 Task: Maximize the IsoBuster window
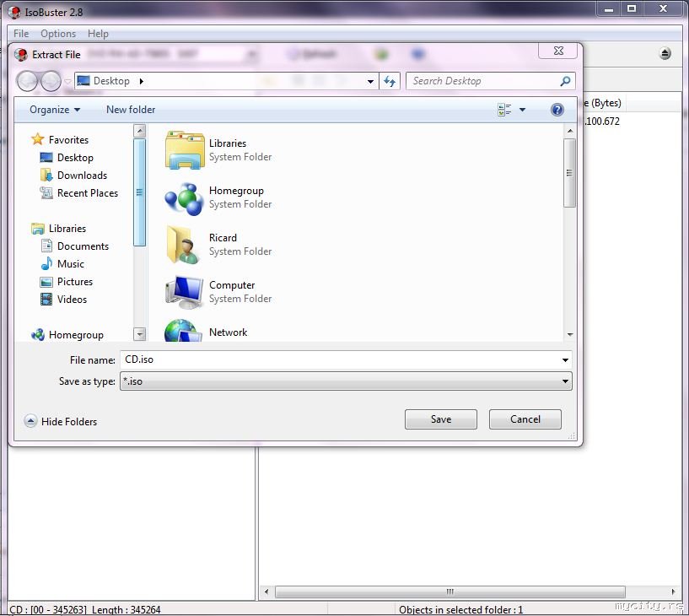(x=632, y=8)
